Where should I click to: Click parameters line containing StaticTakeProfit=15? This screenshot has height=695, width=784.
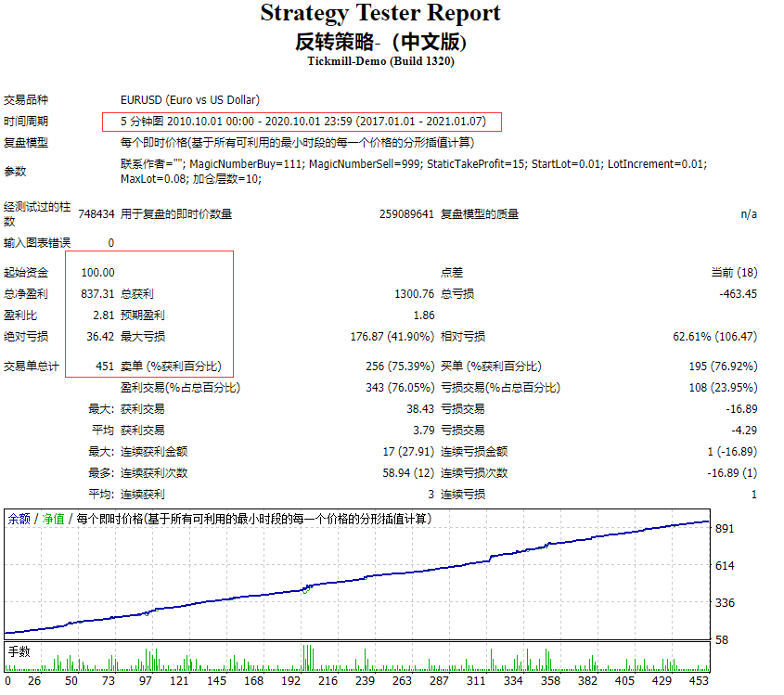tap(414, 164)
